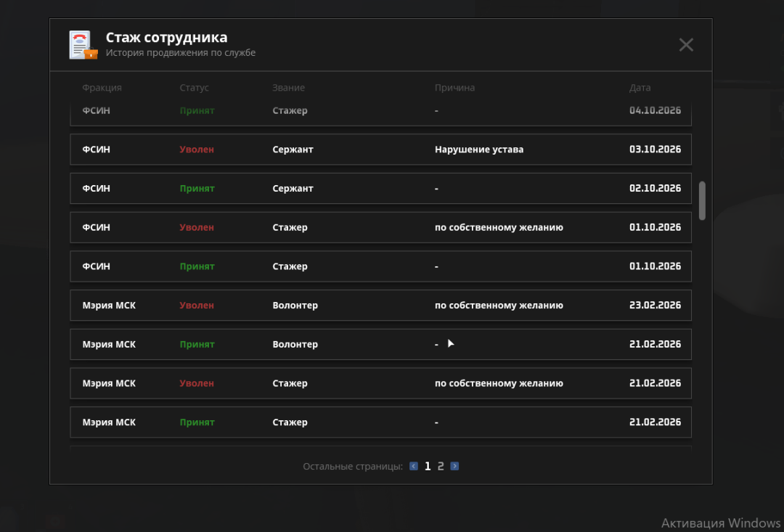
Task: Click the vertical scrollbar thumb
Action: [x=702, y=200]
